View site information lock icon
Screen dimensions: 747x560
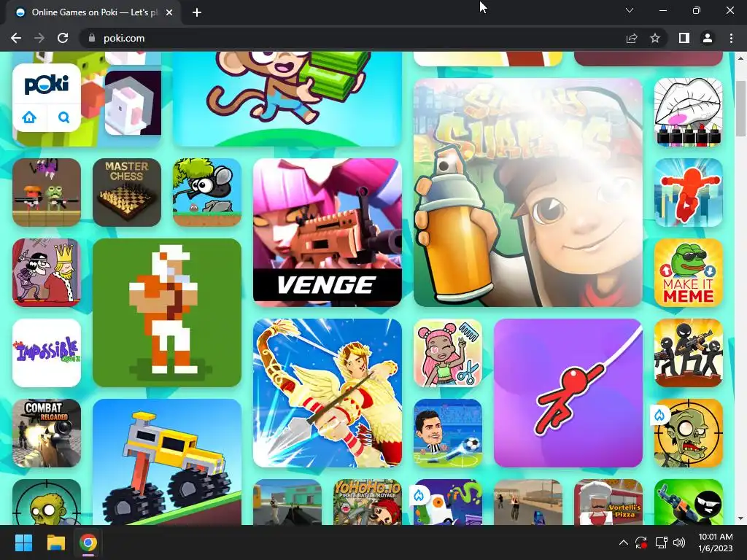[x=92, y=38]
